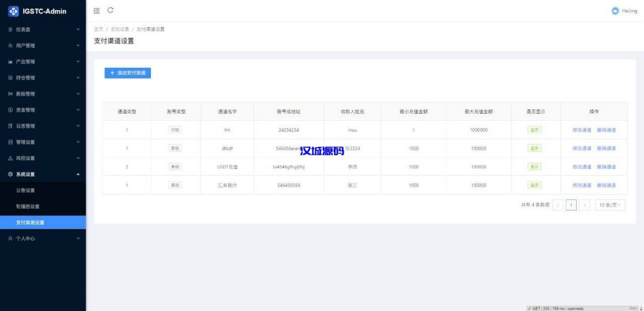Toggle the sidebar collapse icon in header
The image size is (644, 311).
[96, 11]
